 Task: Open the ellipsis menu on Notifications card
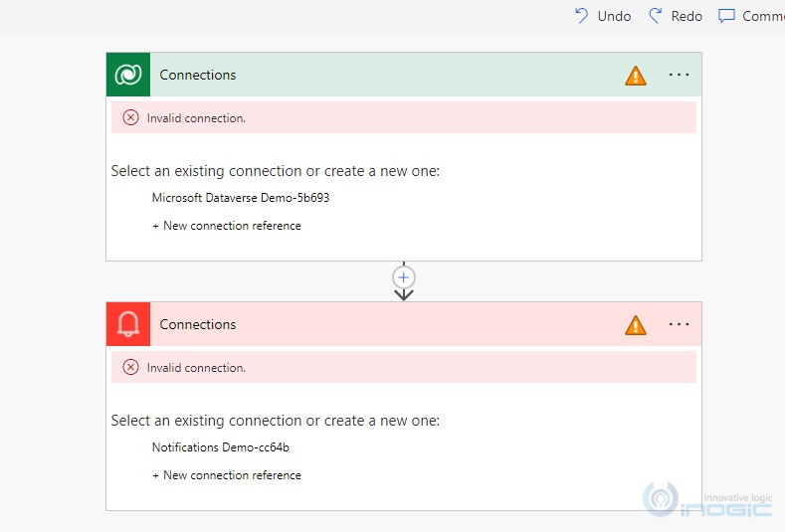[679, 324]
